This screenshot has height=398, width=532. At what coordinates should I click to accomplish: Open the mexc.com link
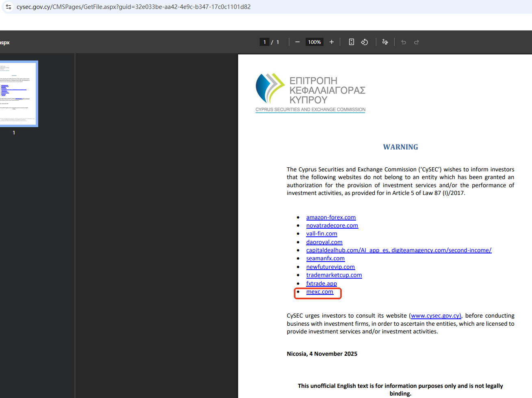(319, 292)
